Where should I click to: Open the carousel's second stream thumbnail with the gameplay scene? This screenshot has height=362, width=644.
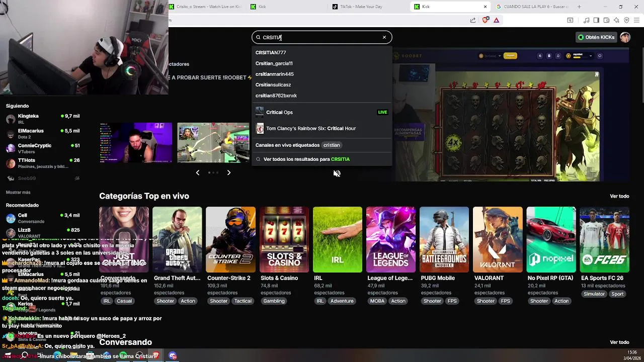point(213,143)
